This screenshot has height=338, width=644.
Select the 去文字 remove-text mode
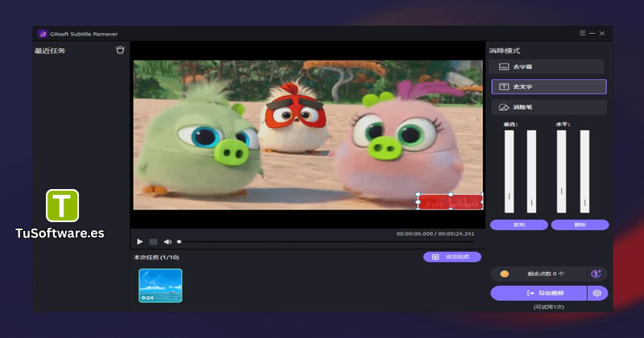point(549,87)
